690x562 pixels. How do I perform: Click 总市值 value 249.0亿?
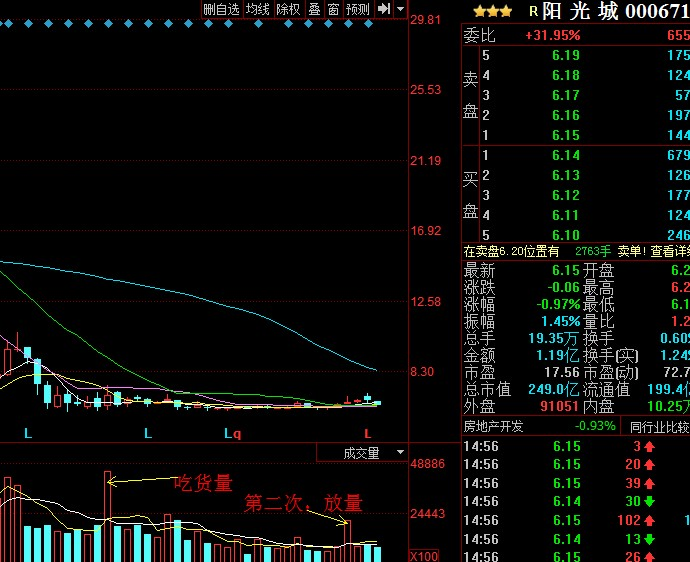[554, 389]
